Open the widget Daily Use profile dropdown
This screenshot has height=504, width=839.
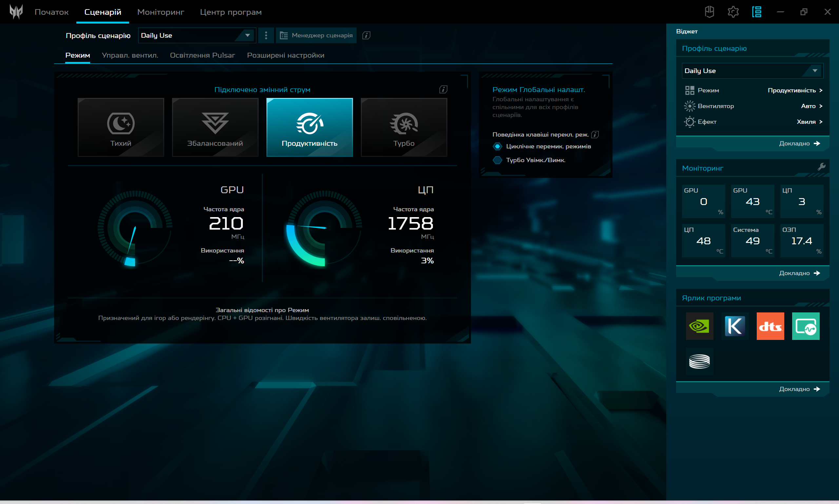pos(814,71)
